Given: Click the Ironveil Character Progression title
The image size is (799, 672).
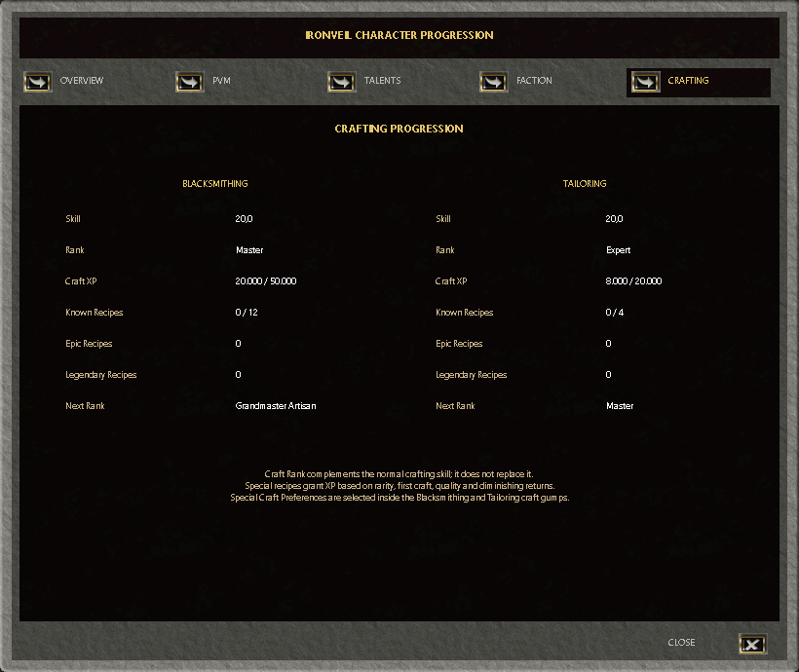Looking at the screenshot, I should 399,35.
